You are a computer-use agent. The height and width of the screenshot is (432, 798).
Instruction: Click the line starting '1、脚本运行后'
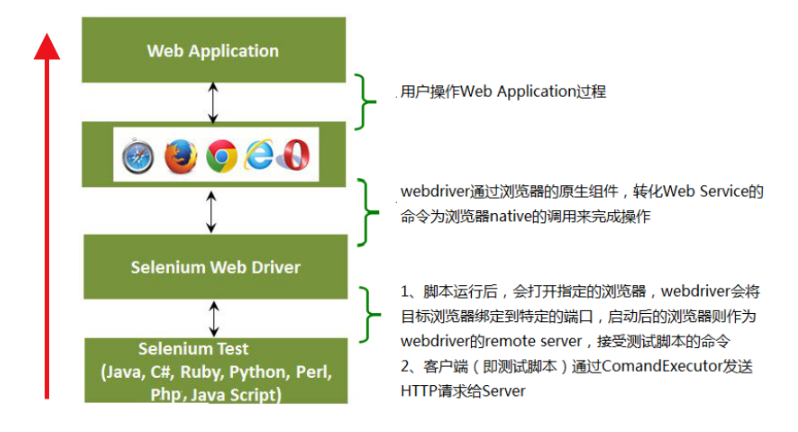click(x=580, y=292)
